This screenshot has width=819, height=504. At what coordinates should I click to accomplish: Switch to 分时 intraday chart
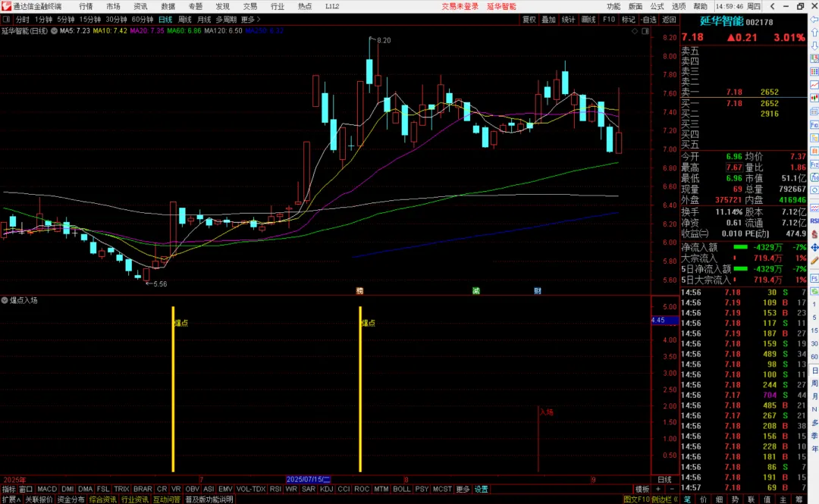tap(23, 20)
